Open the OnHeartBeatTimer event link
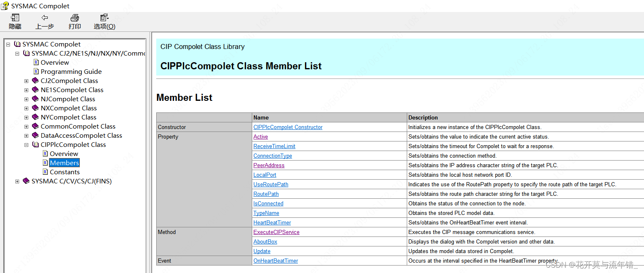Screen dimensions: 644x273 coord(275,261)
